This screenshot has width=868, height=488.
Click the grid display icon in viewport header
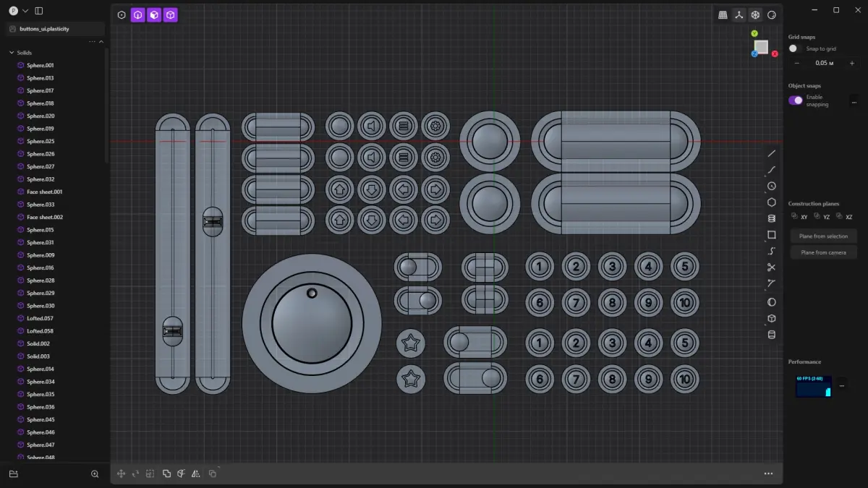(723, 15)
